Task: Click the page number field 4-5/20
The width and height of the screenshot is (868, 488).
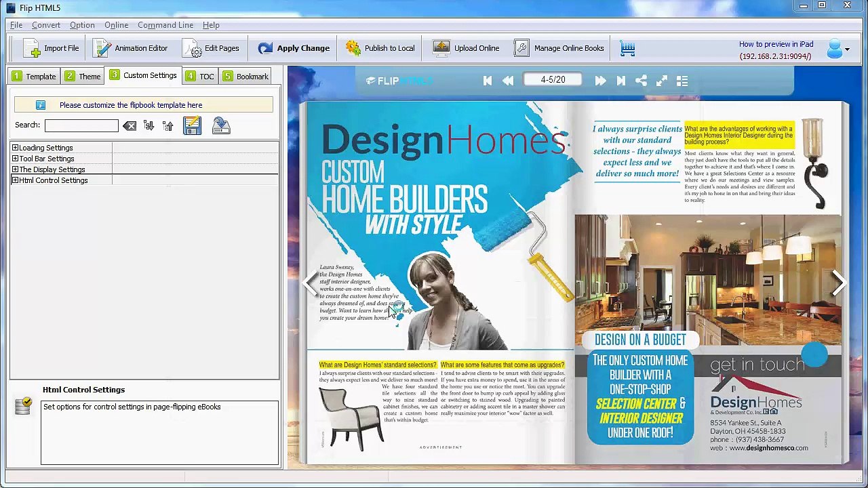Action: click(x=553, y=80)
